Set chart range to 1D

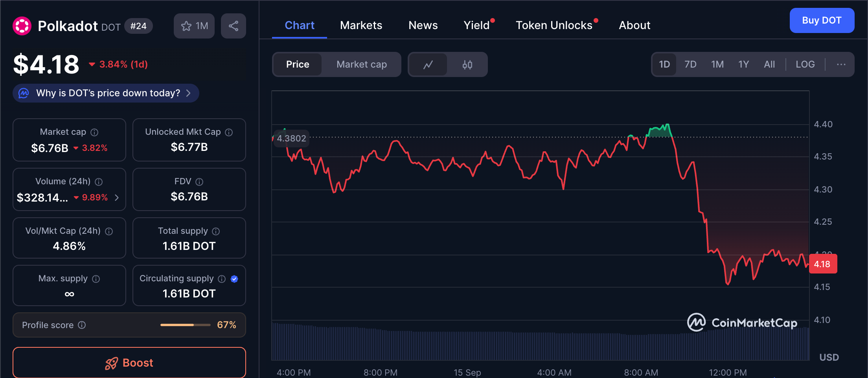coord(664,64)
